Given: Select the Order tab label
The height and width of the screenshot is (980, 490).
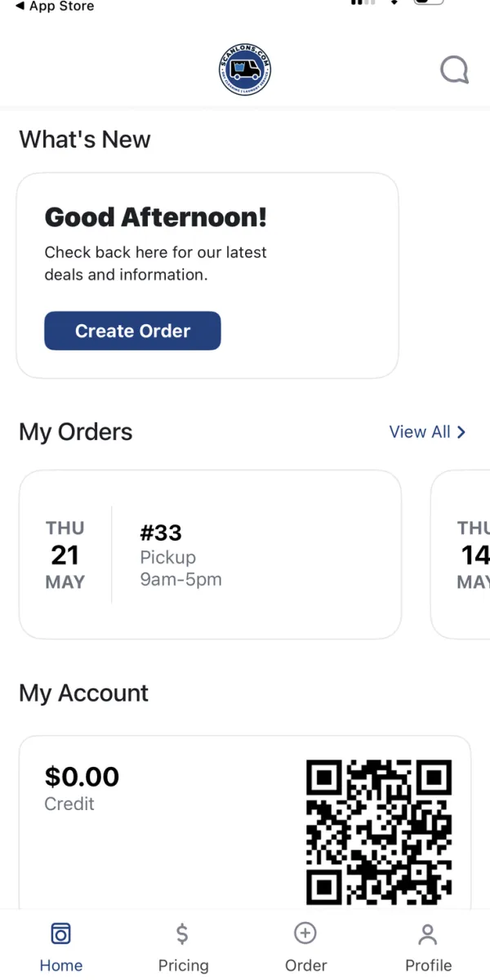Looking at the screenshot, I should [305, 965].
